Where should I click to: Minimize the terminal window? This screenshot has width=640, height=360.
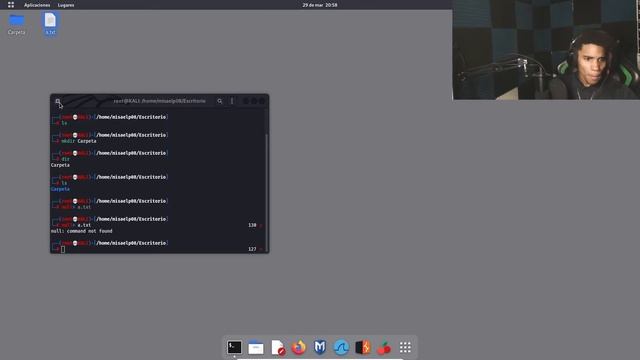pos(246,101)
